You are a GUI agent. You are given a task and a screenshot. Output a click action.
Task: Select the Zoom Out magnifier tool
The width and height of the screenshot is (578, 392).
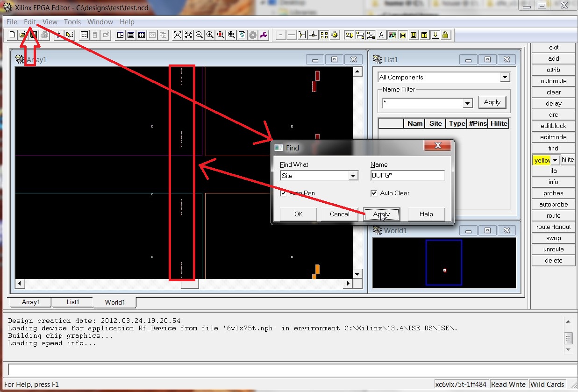tap(199, 35)
